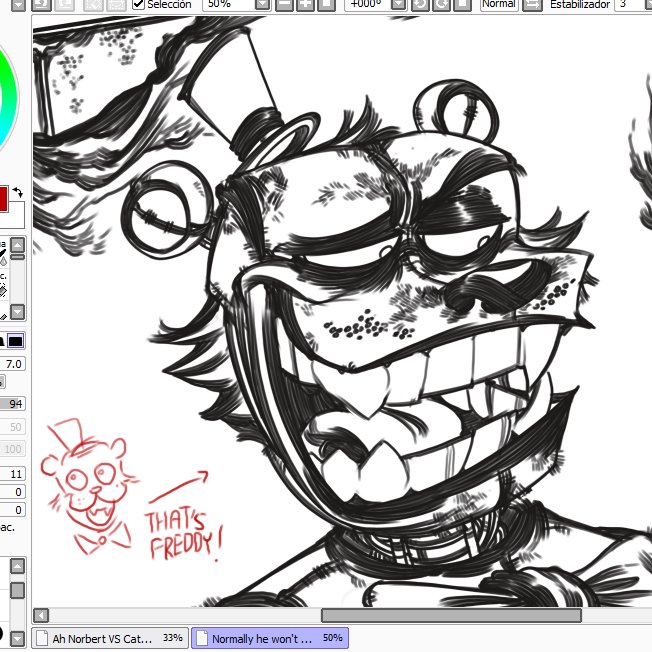Reset the zoom next to the plus button
This screenshot has height=652, width=652.
click(326, 5)
